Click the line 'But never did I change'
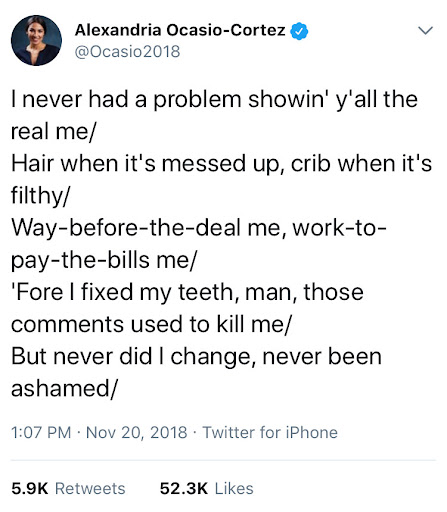The width and height of the screenshot is (447, 512). click(x=196, y=357)
